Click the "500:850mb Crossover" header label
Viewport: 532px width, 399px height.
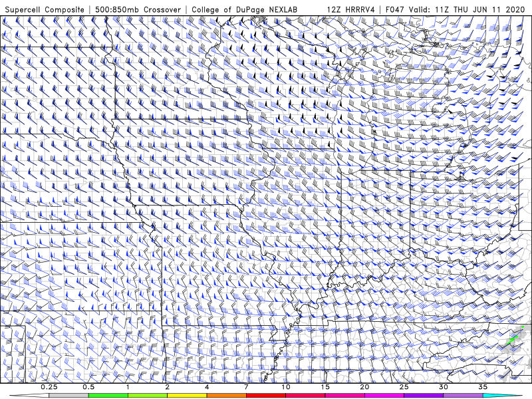click(138, 9)
